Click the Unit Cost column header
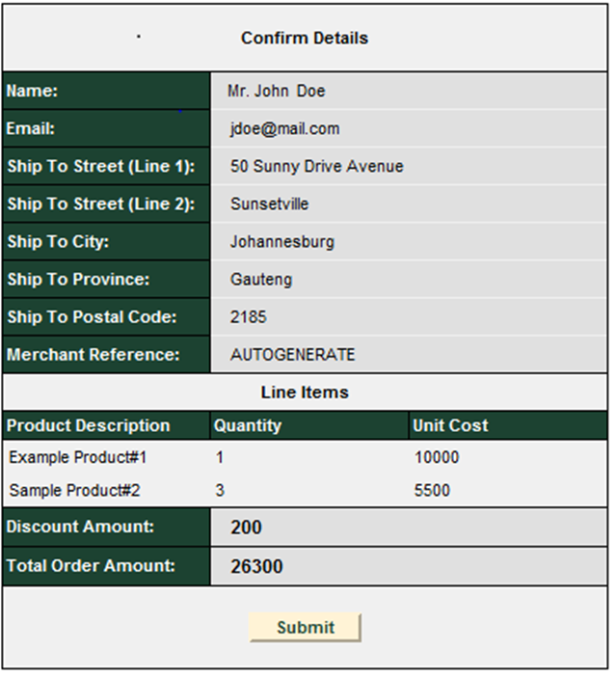Image resolution: width=616 pixels, height=677 pixels. point(450,425)
